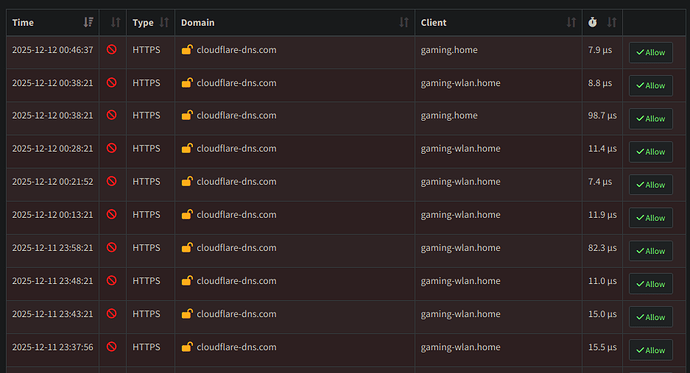Click the 7.9 µs reply time
690x373 pixels.
600,50
